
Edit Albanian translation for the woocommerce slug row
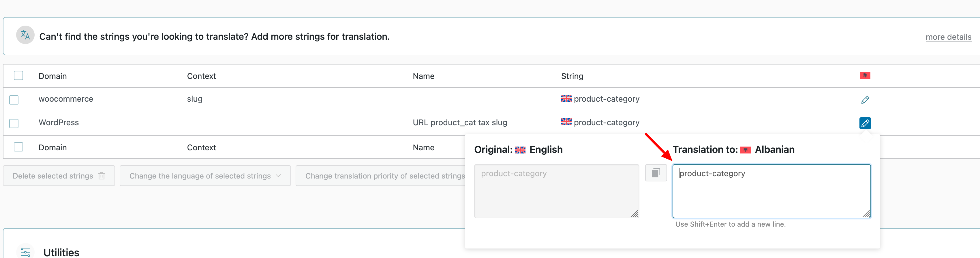point(865,100)
